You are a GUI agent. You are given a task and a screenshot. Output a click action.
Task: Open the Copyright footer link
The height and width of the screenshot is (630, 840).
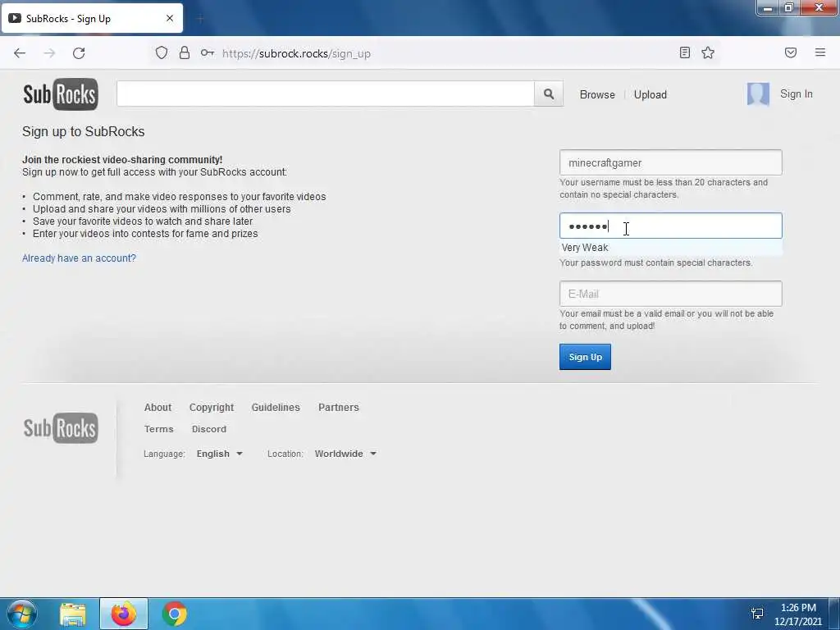pyautogui.click(x=212, y=407)
